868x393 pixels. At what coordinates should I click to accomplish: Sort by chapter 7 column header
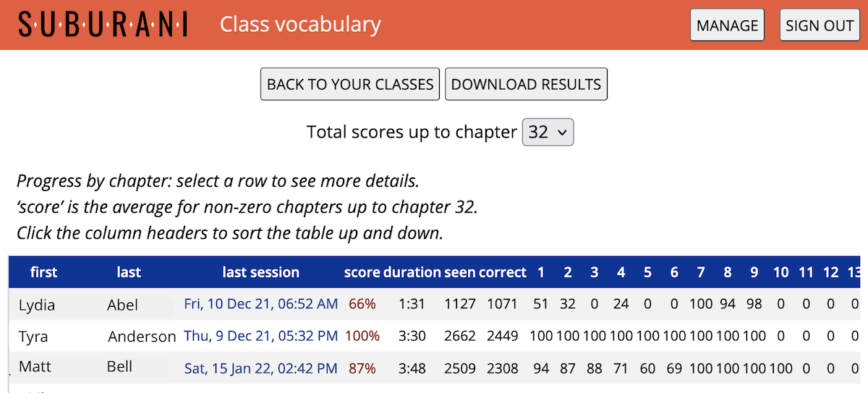pos(701,272)
